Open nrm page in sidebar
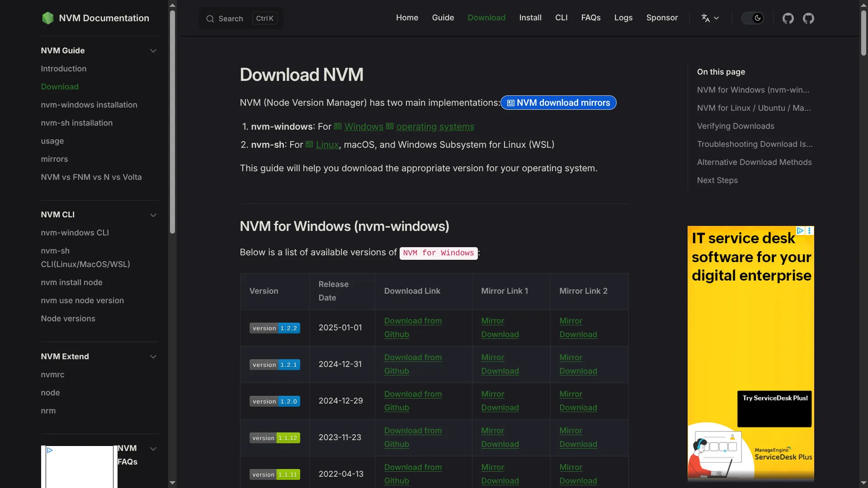868x488 pixels. click(48, 411)
